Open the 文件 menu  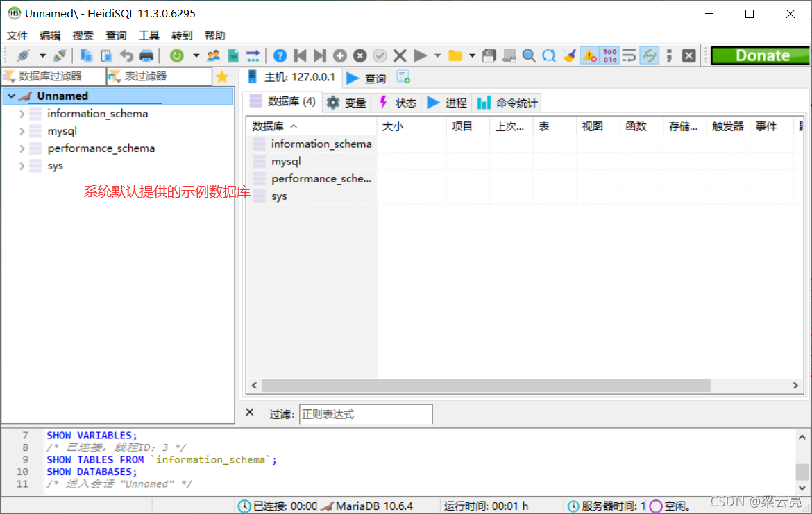(17, 35)
